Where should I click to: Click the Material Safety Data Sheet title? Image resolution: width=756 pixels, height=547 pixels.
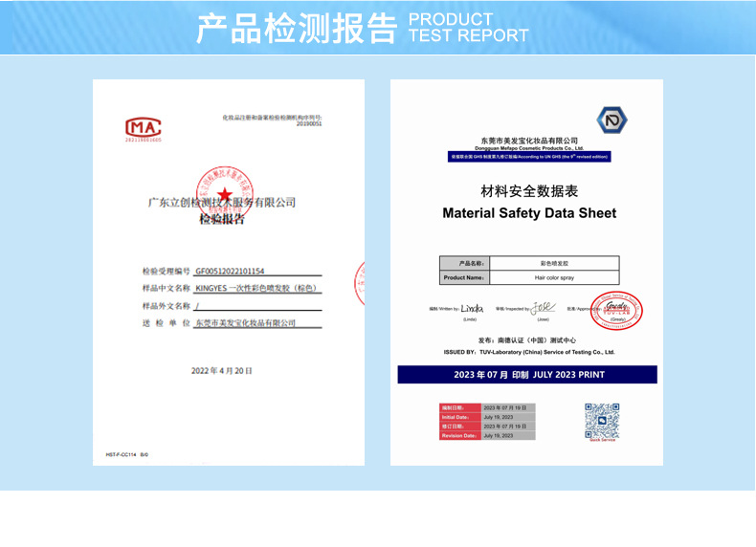click(x=529, y=213)
